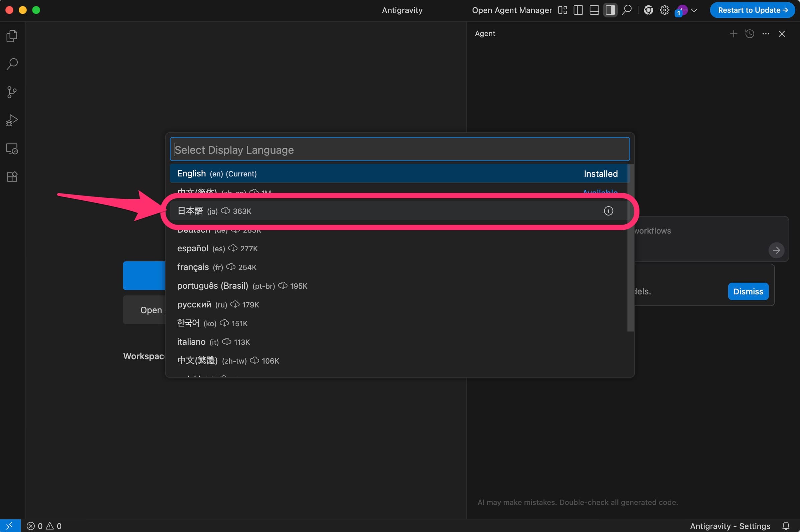This screenshot has width=800, height=532.
Task: Open Source Control view
Action: pyautogui.click(x=12, y=92)
